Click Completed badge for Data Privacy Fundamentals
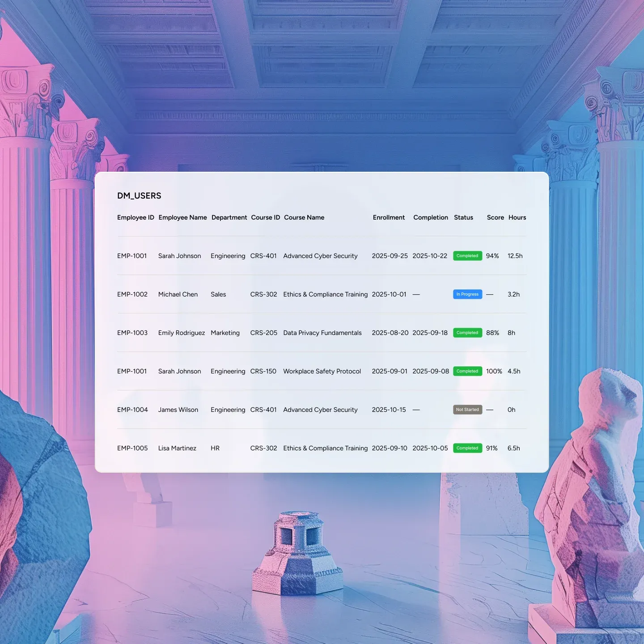The height and width of the screenshot is (644, 644). coord(467,333)
